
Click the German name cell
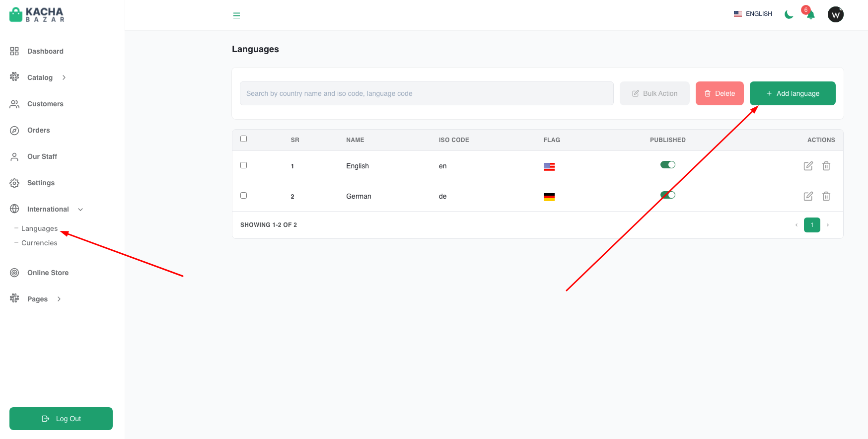click(x=359, y=196)
